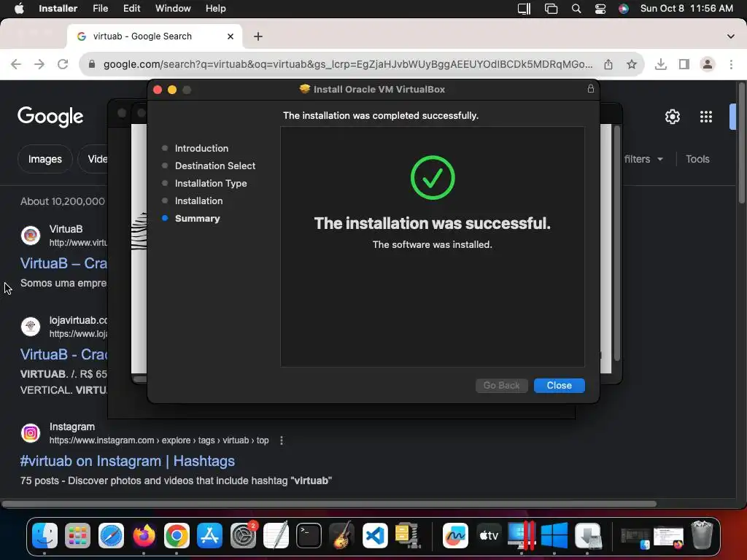The image size is (747, 560).
Task: Open the Apple menu
Action: coord(19,9)
